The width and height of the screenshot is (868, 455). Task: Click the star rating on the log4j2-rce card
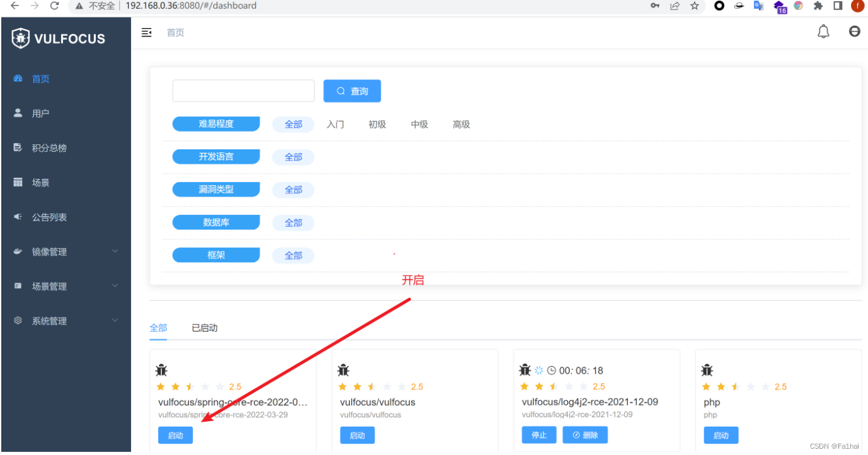(x=554, y=386)
